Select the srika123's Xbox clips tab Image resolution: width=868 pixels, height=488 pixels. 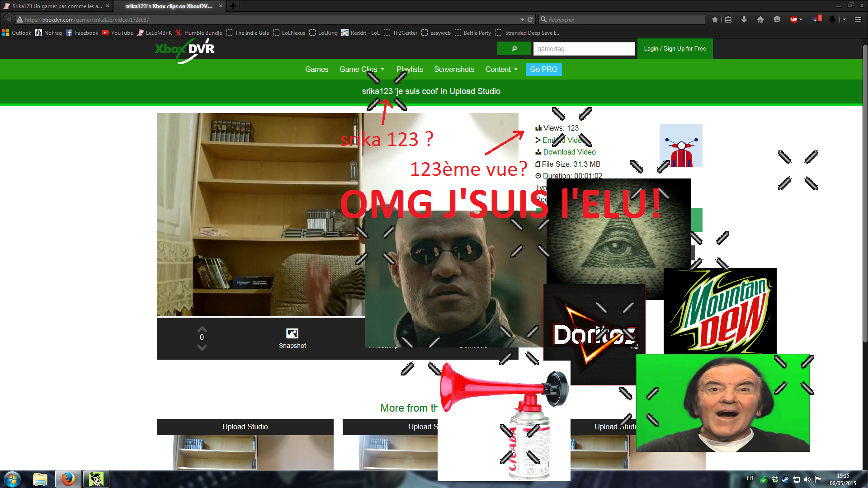tap(169, 6)
